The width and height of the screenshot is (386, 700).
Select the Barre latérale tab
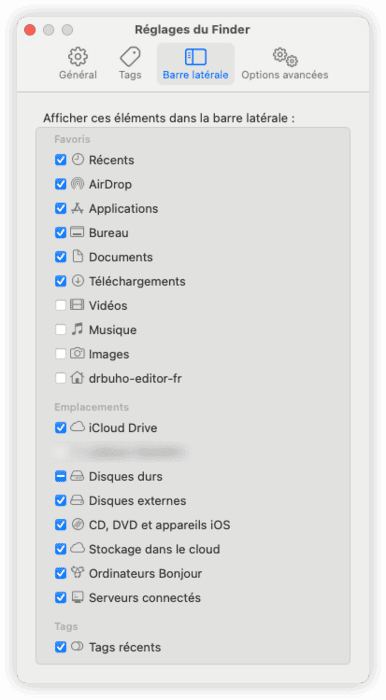[195, 63]
